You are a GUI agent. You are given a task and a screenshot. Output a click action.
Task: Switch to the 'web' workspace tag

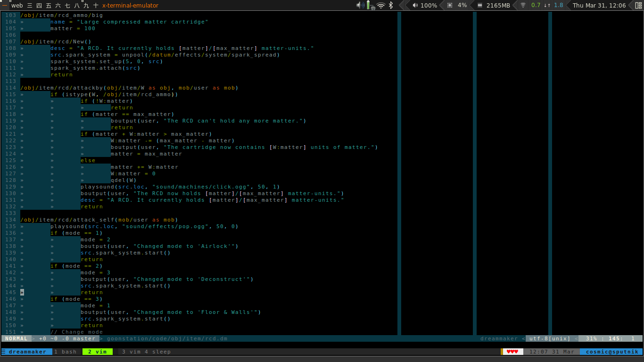(17, 5)
